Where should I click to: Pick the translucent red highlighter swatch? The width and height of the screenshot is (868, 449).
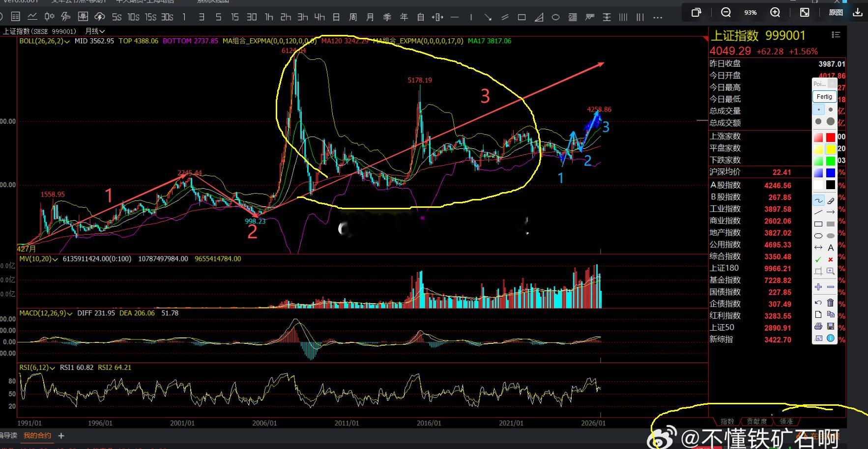click(818, 138)
